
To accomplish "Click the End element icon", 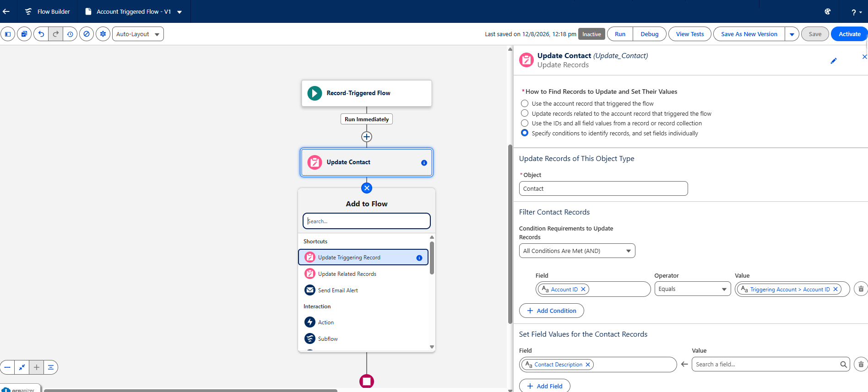I will coord(367,381).
